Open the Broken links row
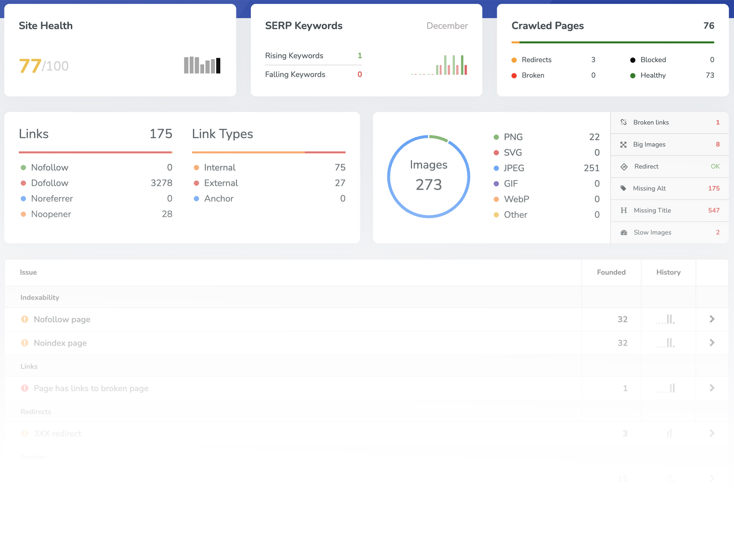 pyautogui.click(x=669, y=122)
